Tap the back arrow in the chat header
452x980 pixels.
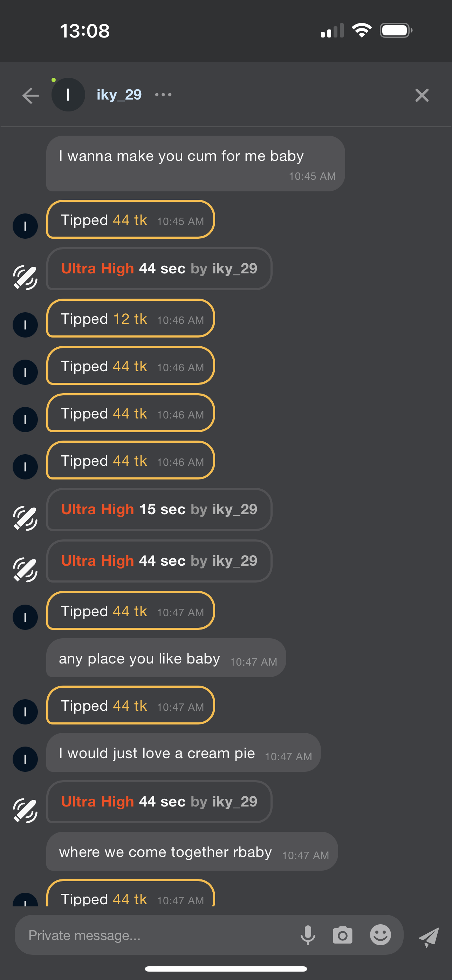click(31, 95)
